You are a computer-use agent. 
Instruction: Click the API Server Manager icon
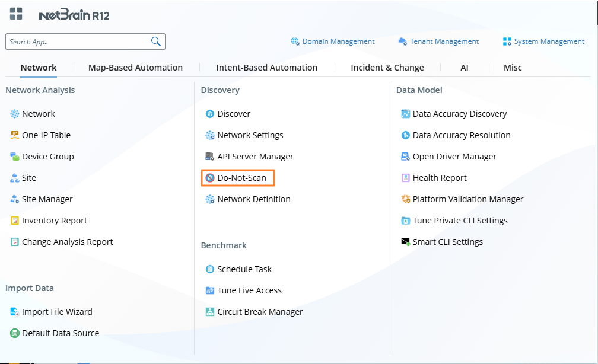click(x=210, y=157)
